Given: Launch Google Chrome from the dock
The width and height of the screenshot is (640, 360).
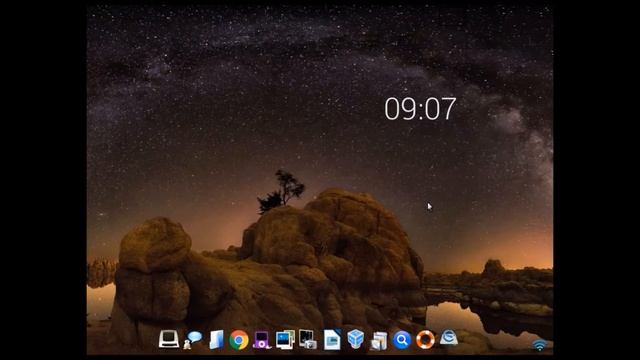Looking at the screenshot, I should 239,340.
